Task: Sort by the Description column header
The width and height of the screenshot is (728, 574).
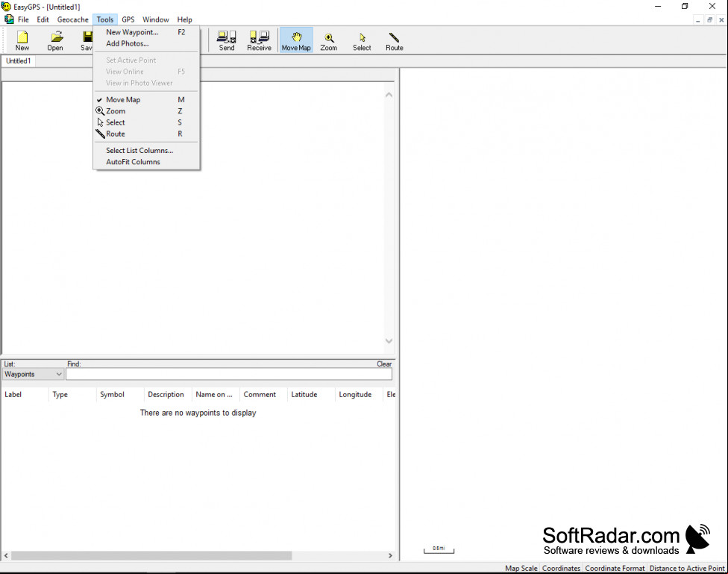Action: (x=168, y=395)
